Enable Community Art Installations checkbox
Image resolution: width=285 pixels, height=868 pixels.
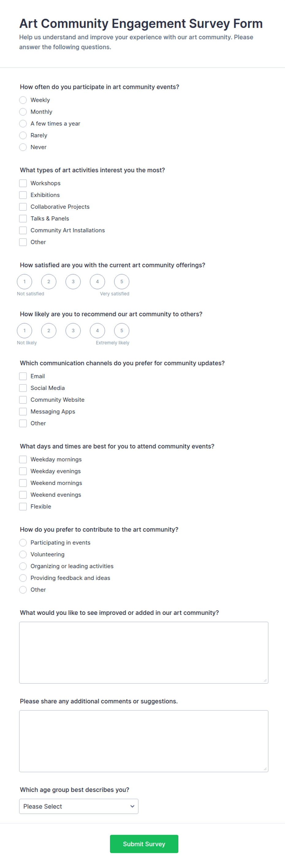[x=23, y=230]
